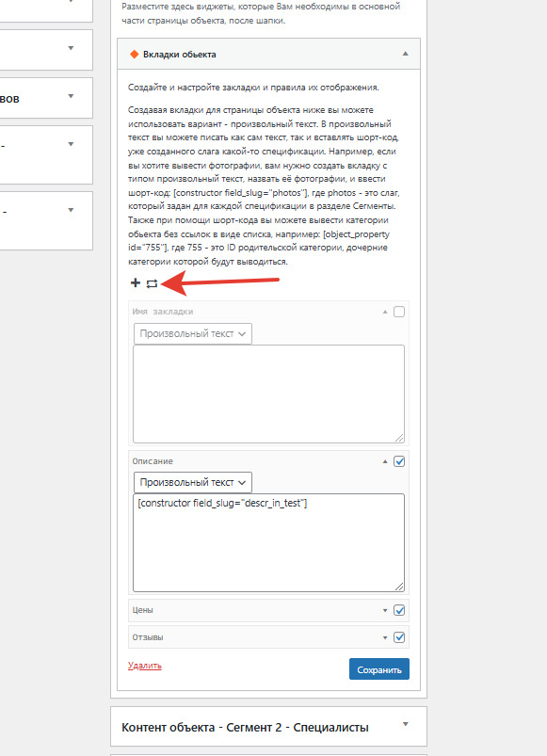Uncheck the Цены tab checkbox

click(x=399, y=610)
